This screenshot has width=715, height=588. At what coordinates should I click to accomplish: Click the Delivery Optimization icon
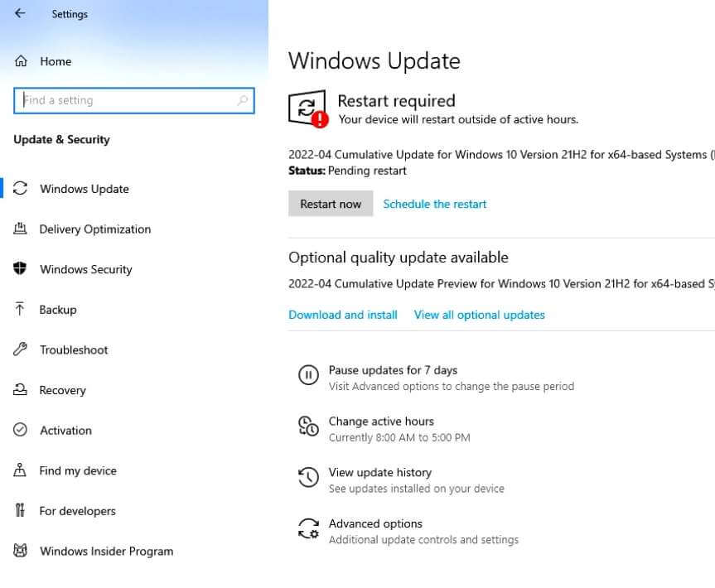coord(21,229)
